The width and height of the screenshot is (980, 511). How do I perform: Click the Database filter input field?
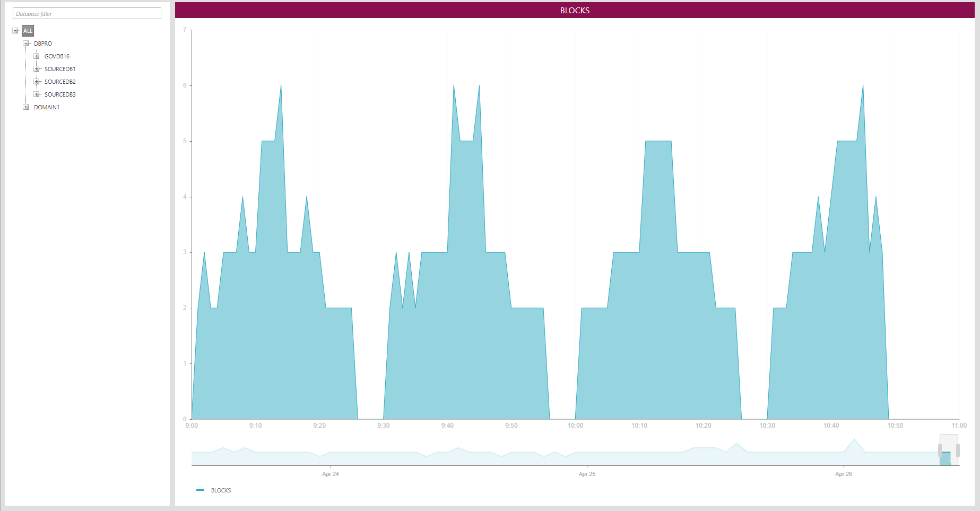click(86, 14)
